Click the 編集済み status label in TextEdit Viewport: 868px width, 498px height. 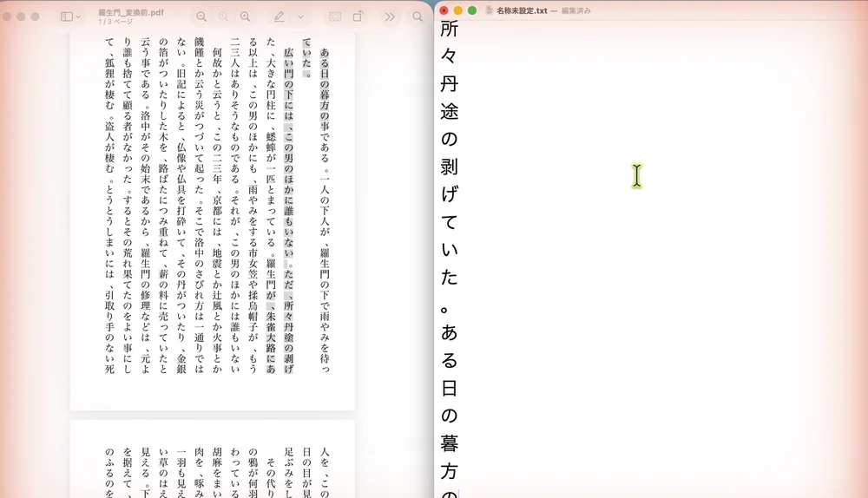click(575, 10)
